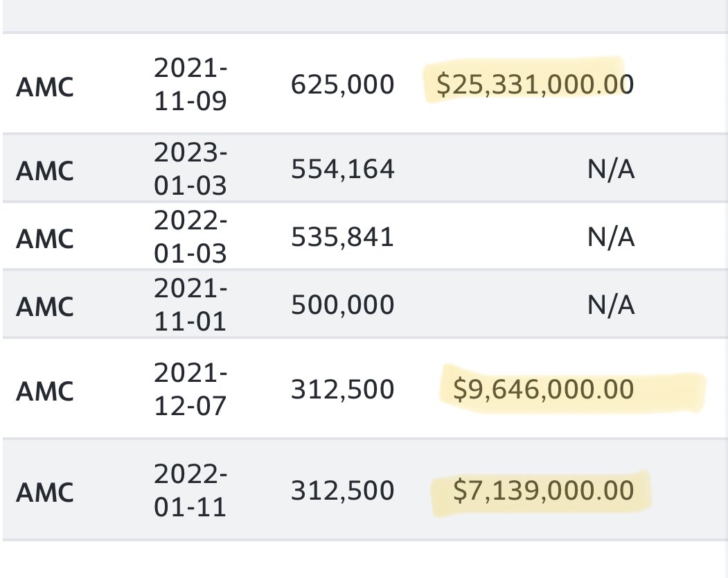Image resolution: width=728 pixels, height=578 pixels.
Task: Click N/A in the 554,164 row
Action: pos(611,168)
